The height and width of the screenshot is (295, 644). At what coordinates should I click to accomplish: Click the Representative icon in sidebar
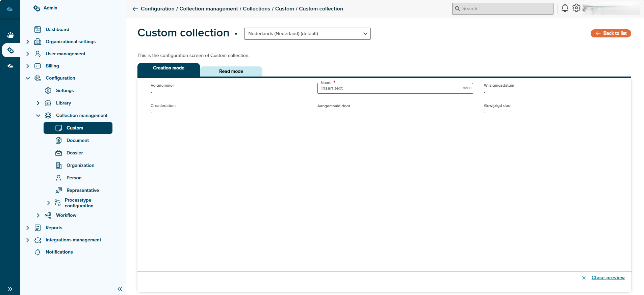click(59, 190)
